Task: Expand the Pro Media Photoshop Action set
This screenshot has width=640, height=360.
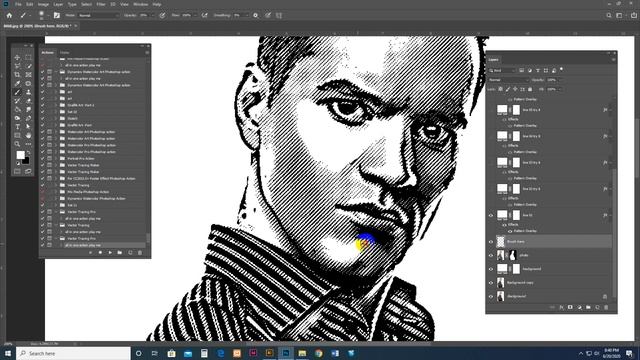Action: click(56, 192)
